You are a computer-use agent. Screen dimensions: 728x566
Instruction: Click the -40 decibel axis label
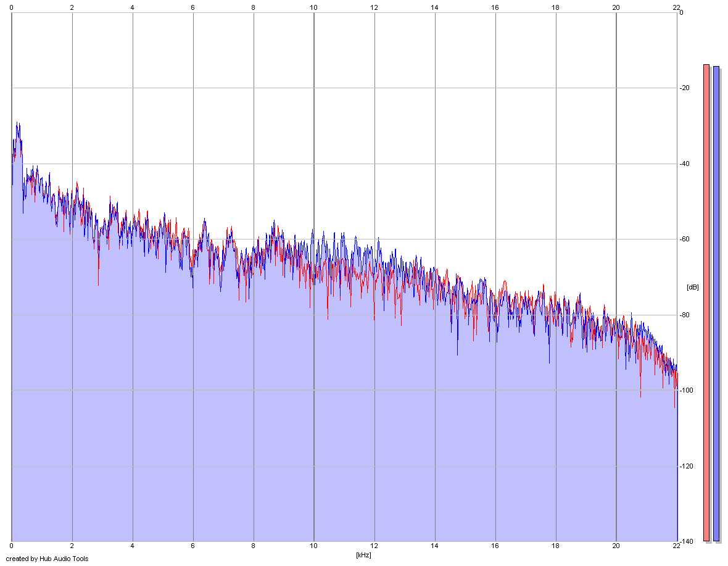tap(684, 164)
